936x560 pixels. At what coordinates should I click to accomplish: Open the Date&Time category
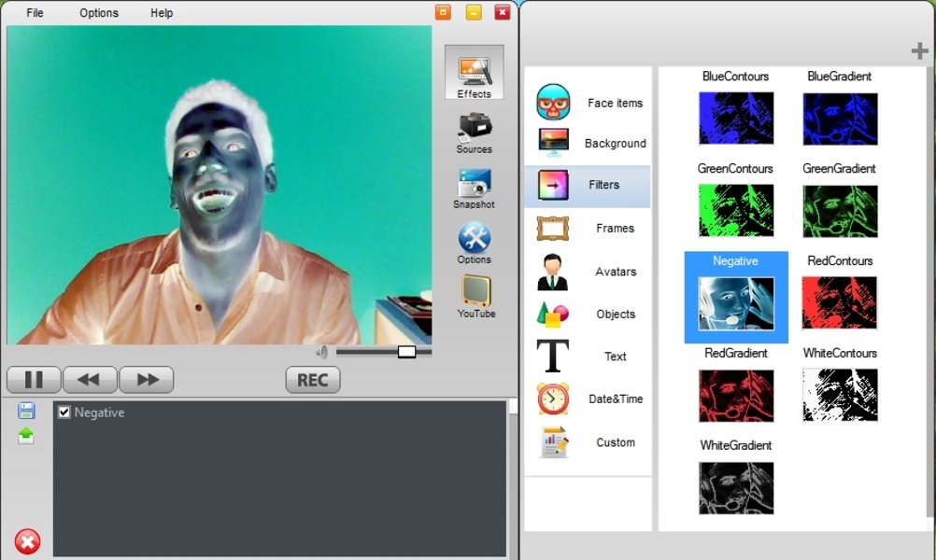589,399
